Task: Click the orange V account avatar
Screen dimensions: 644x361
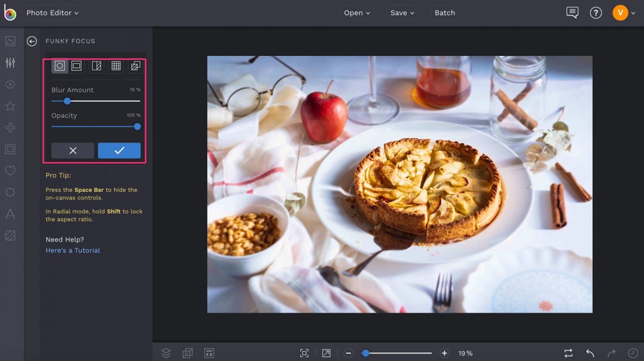Action: tap(619, 13)
